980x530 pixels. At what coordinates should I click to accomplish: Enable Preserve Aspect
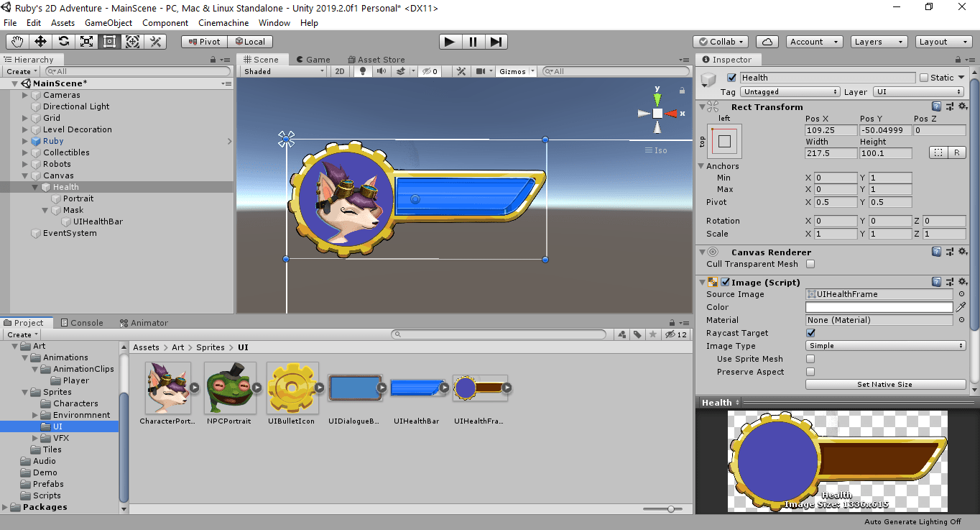(810, 372)
